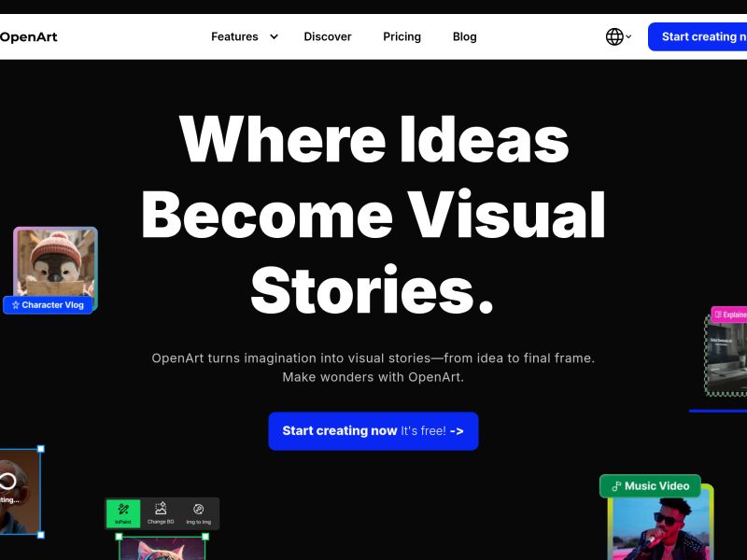Open the language selector arrow

(x=629, y=36)
